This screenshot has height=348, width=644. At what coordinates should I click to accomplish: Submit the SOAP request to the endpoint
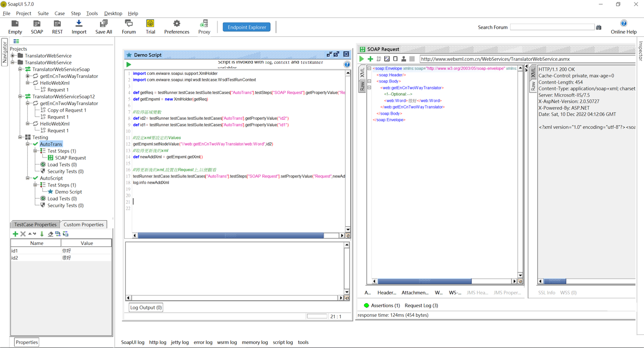coord(361,59)
